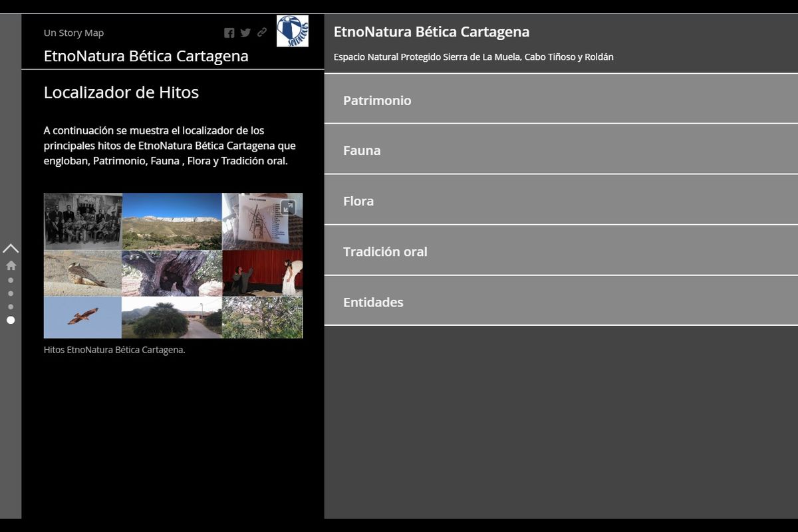Go to the home section icon
This screenshot has width=798, height=532.
click(x=11, y=265)
